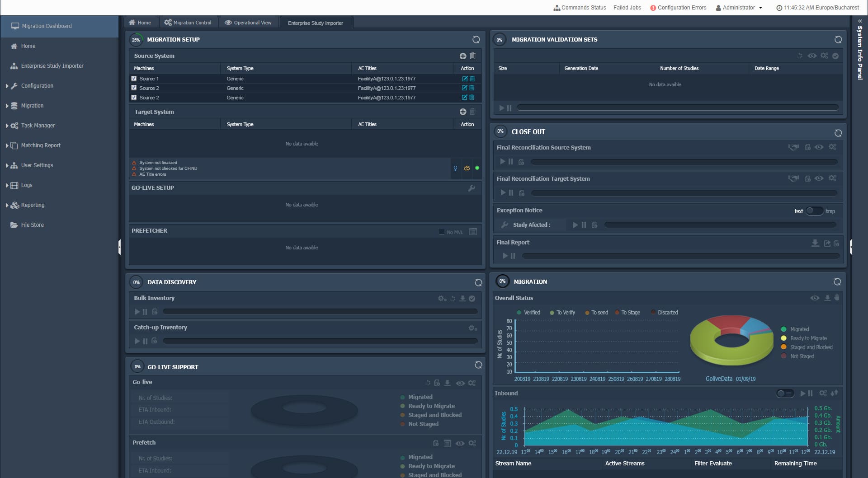Image resolution: width=868 pixels, height=478 pixels.
Task: Open Go-Live Setup wrench settings
Action: pyautogui.click(x=472, y=188)
